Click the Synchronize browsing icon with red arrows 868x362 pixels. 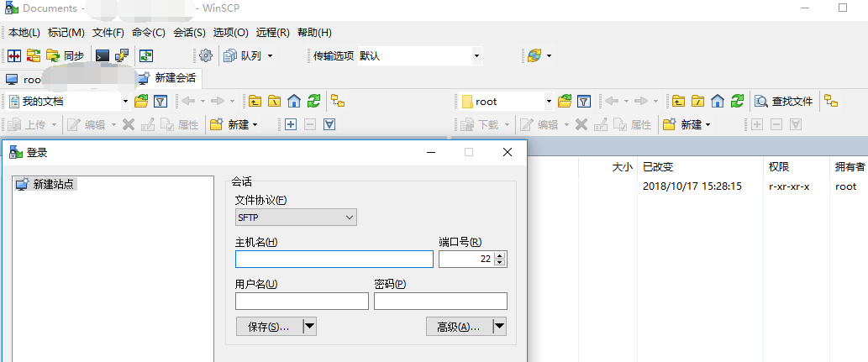(34, 56)
